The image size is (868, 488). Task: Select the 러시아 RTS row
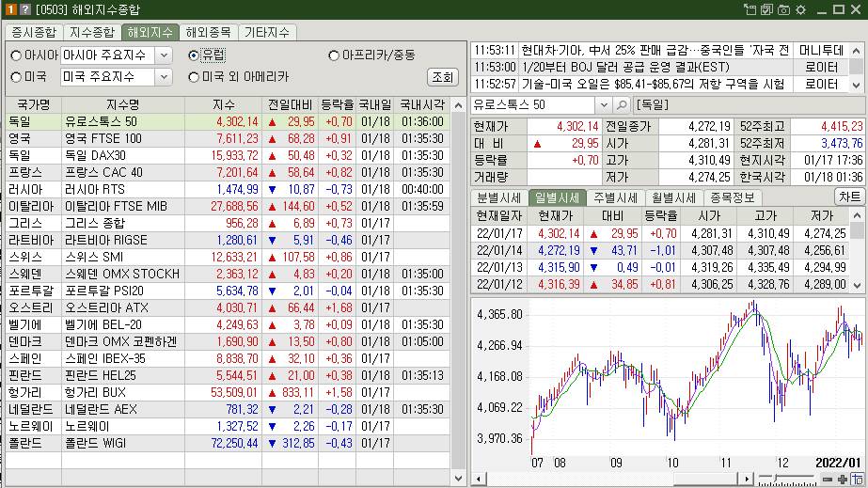[x=228, y=190]
